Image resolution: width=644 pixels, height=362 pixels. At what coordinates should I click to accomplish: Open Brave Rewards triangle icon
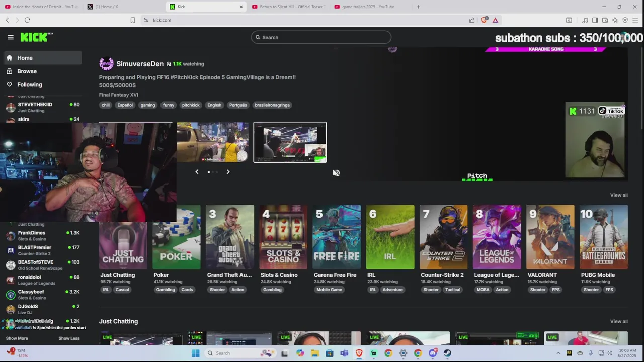(x=495, y=20)
